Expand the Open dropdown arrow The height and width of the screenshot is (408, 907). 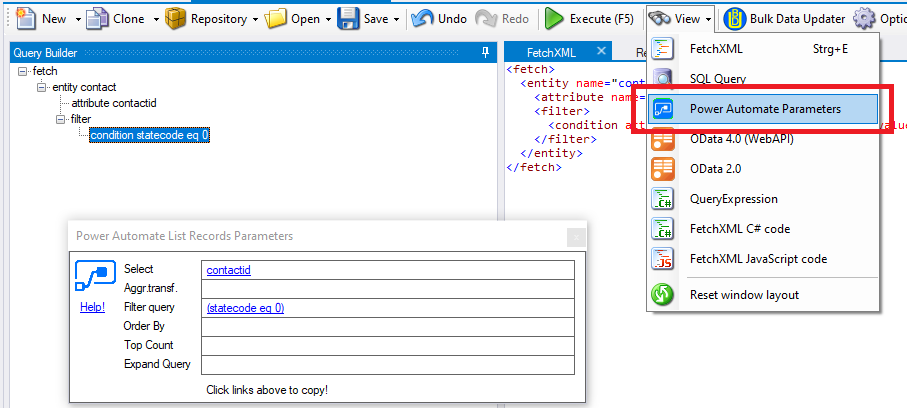point(329,19)
